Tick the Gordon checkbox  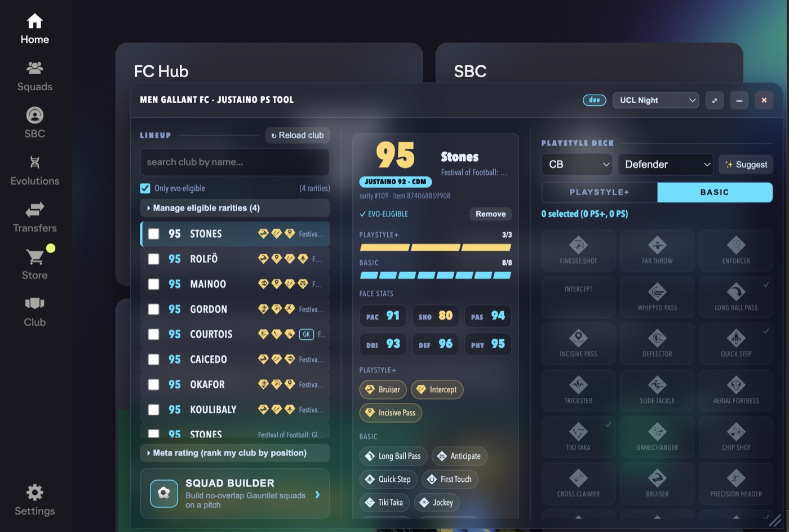point(153,309)
